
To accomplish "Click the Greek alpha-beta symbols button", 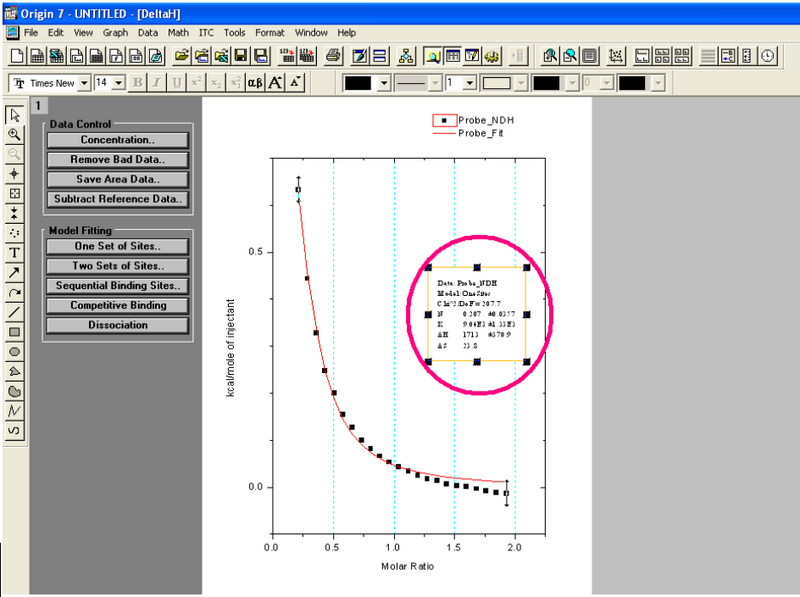I will [x=255, y=83].
